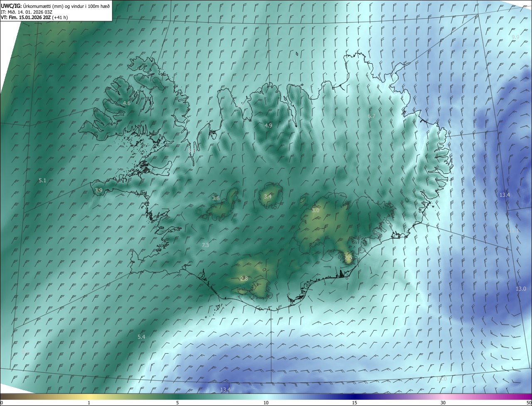Click the 13.0 value label on the map
Viewport: 532px width, 406px height.
click(521, 289)
